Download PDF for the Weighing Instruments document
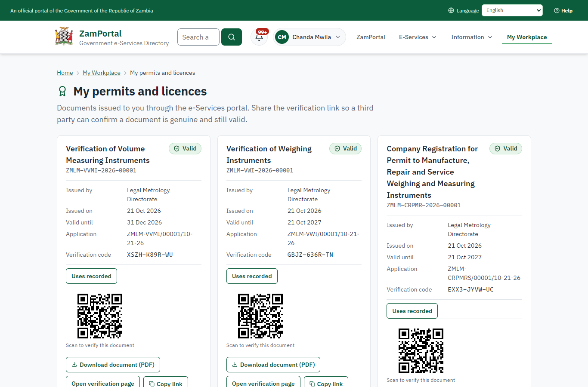Screen dimensions: 588x387 273,365
